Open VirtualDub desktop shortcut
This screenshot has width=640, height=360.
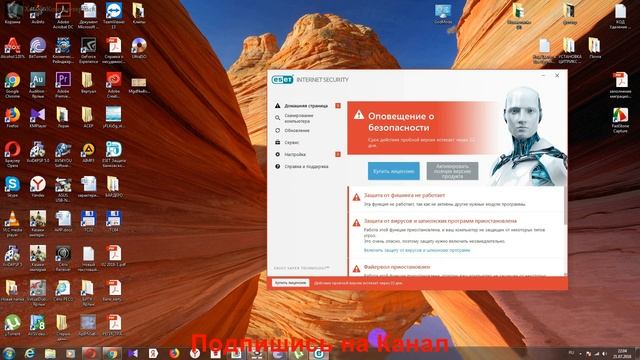(38, 293)
